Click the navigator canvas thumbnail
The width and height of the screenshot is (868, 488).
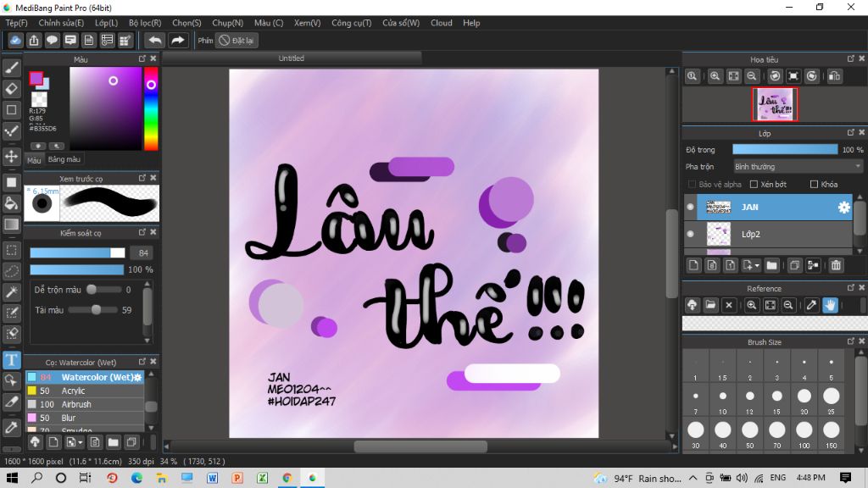click(775, 104)
